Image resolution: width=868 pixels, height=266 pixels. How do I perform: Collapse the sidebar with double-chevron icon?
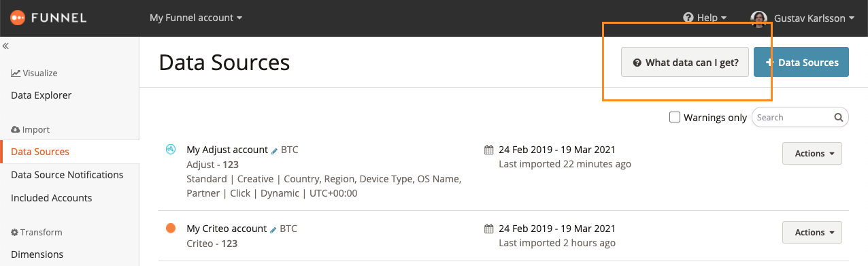5,46
